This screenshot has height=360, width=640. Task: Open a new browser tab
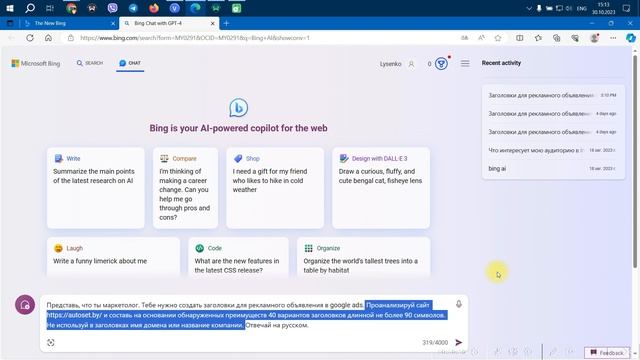[x=226, y=23]
